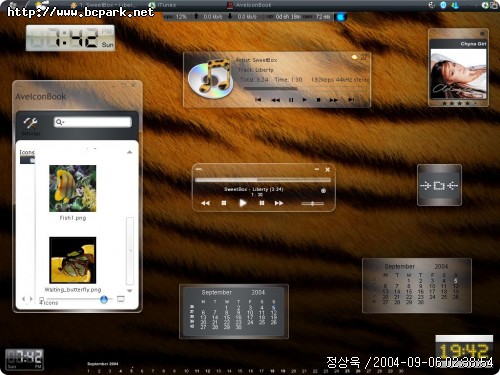Click the CPU 12% readout
500x375 pixels.
(x=176, y=17)
